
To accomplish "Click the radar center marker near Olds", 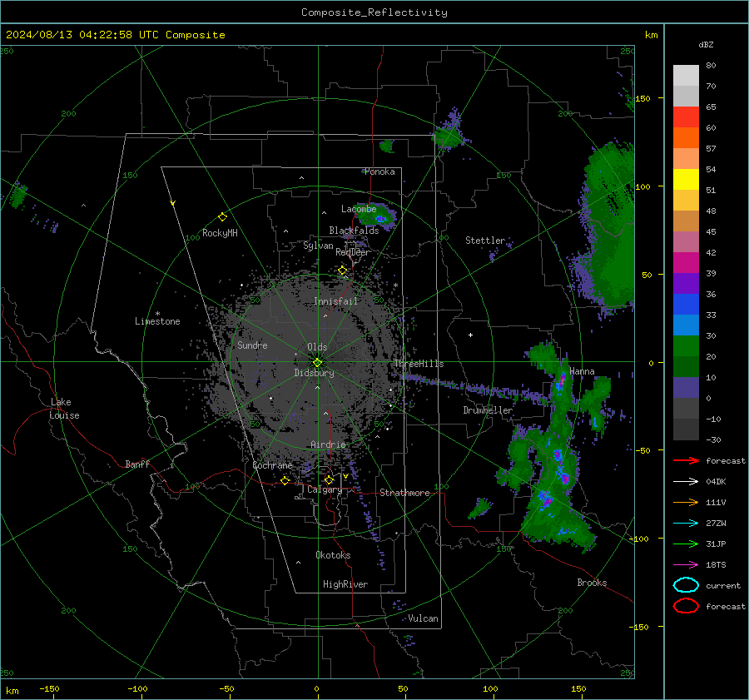I will (x=318, y=363).
